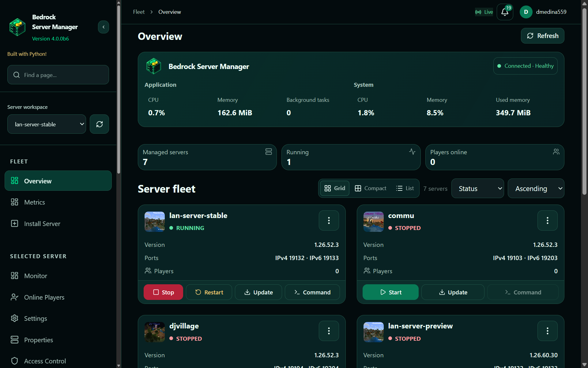
Task: Switch the fleet to List view
Action: (x=405, y=188)
